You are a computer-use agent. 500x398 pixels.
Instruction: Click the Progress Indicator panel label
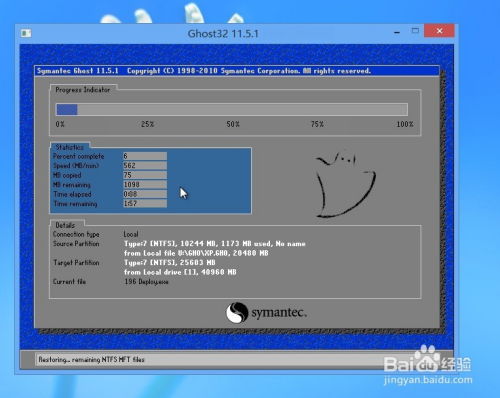(x=83, y=90)
